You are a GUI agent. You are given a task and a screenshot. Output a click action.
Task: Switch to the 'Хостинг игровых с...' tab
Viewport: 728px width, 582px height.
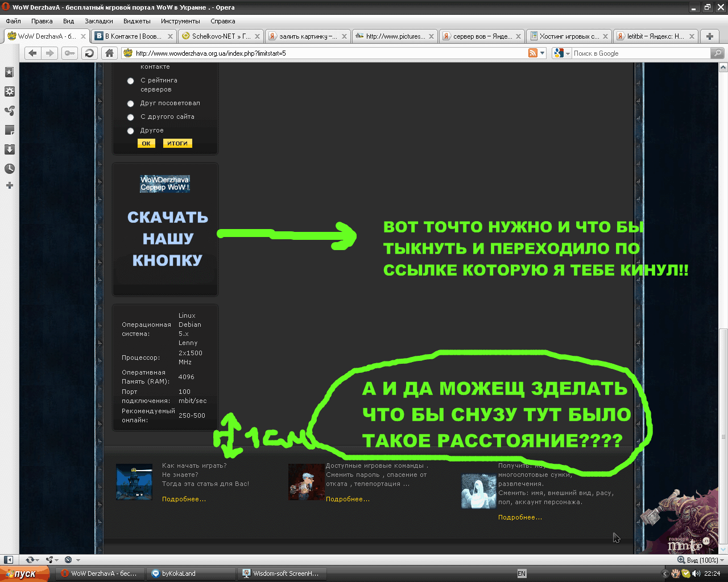click(x=568, y=36)
